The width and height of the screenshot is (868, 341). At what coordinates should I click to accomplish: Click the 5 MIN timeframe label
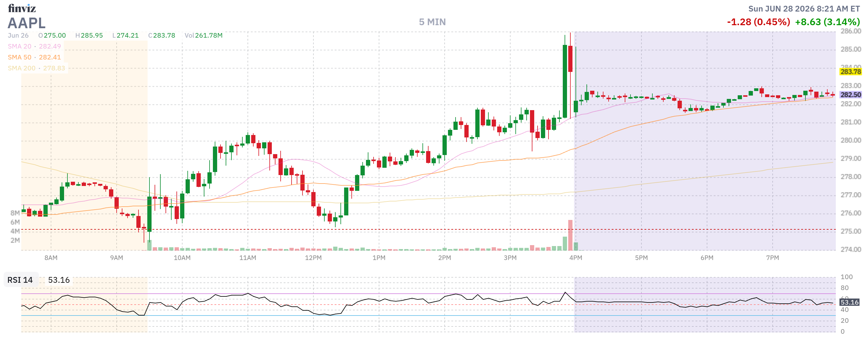[432, 22]
